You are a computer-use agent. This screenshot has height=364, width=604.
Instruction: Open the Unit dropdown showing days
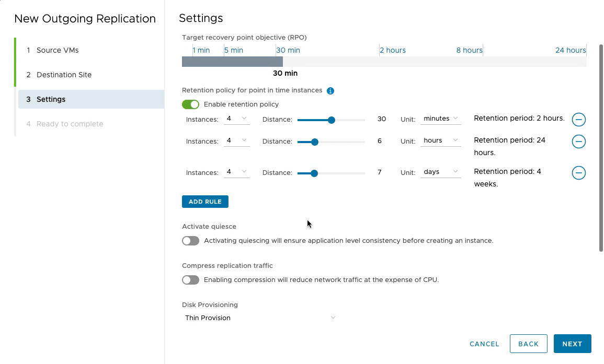coord(440,172)
